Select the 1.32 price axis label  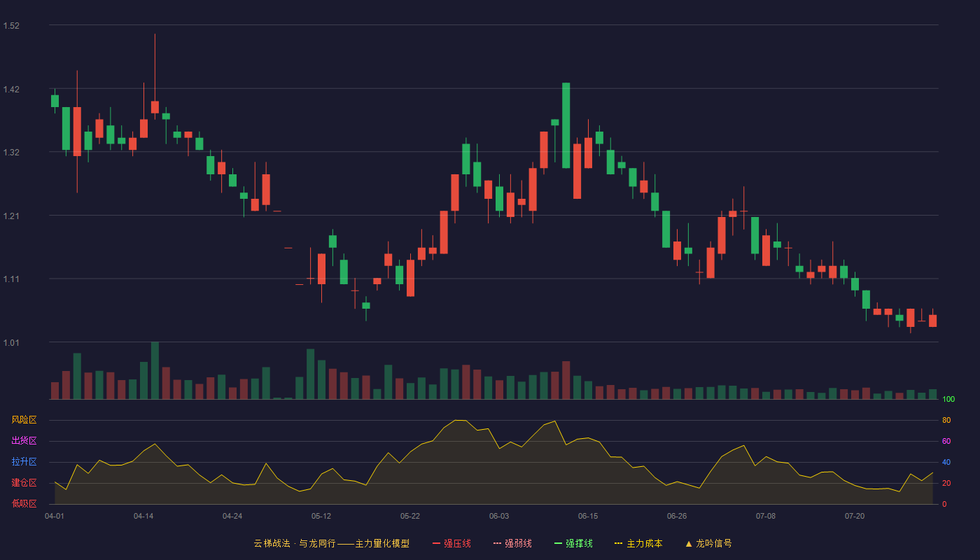tap(11, 153)
